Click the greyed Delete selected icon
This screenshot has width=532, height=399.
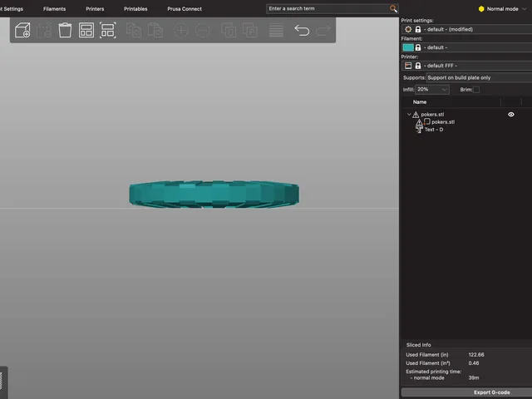(44, 30)
